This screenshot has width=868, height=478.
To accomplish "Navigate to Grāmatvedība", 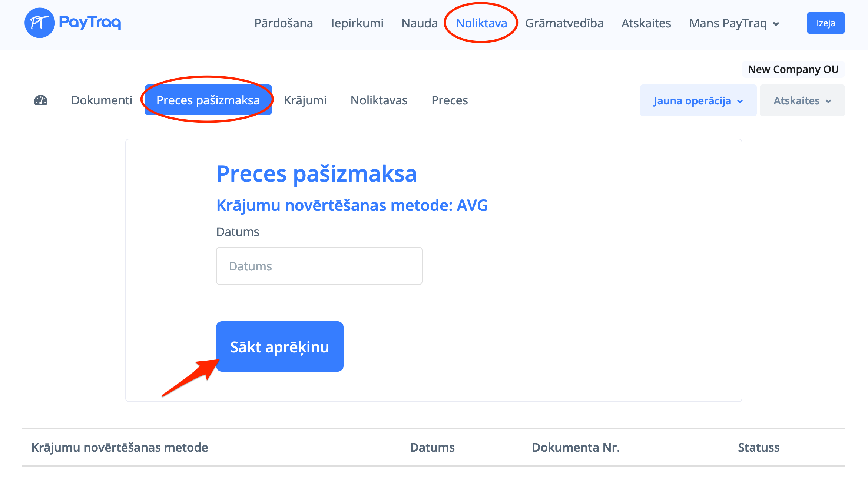I will (564, 23).
